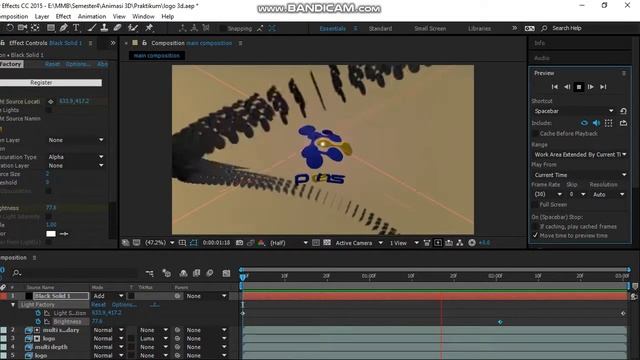This screenshot has height=360, width=640.
Task: Toggle the Snapping checkbox
Action: [x=223, y=29]
